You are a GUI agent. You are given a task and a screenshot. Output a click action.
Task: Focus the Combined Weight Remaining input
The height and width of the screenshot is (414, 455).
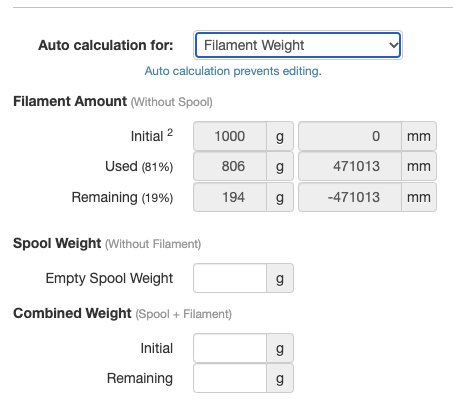tap(230, 378)
